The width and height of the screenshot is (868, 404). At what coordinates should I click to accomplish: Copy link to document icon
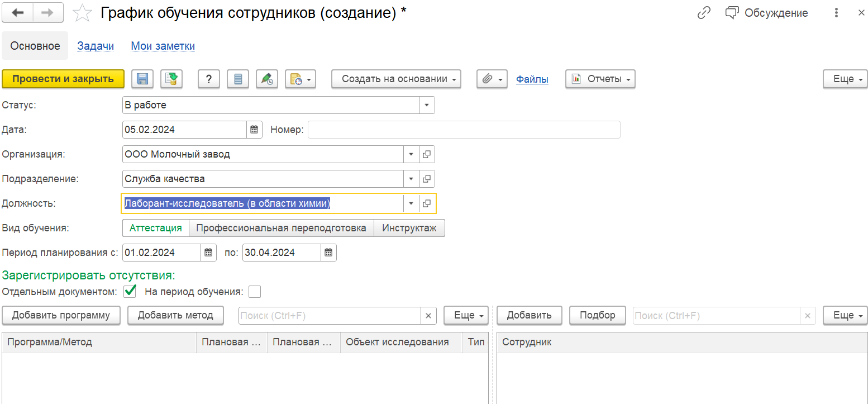click(704, 13)
